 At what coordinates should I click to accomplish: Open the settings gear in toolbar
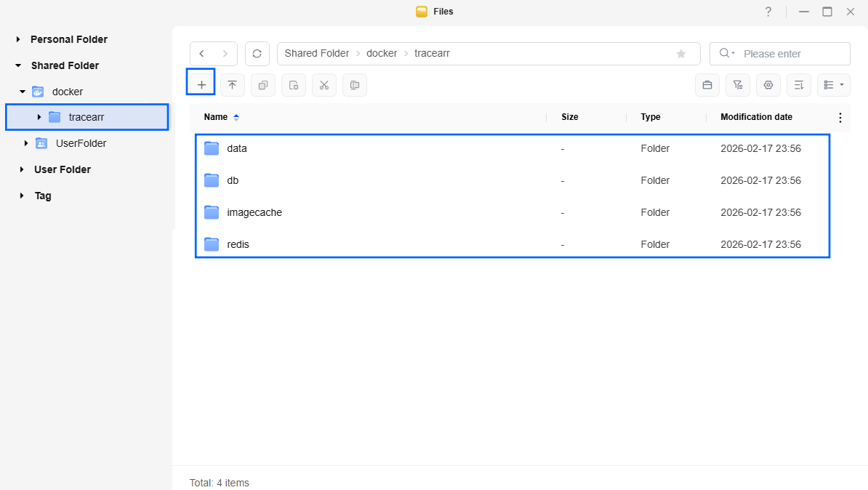[x=768, y=85]
